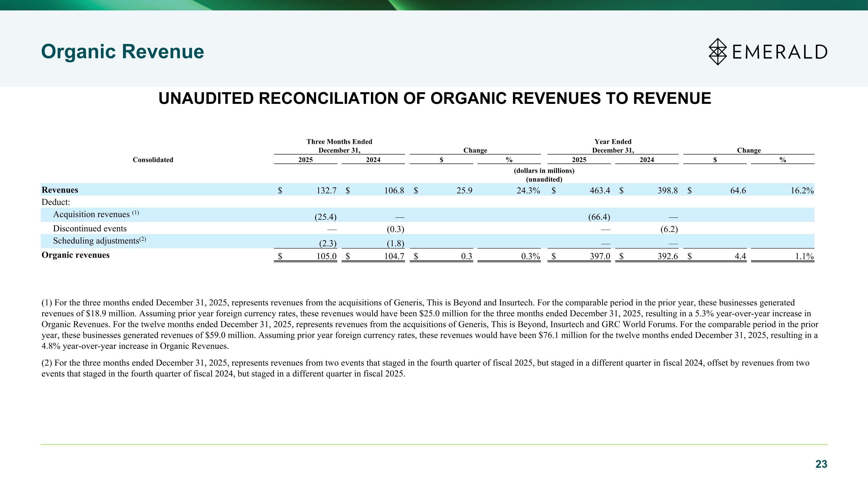Click the Organic revenues row label
868x488 pixels.
tap(76, 255)
